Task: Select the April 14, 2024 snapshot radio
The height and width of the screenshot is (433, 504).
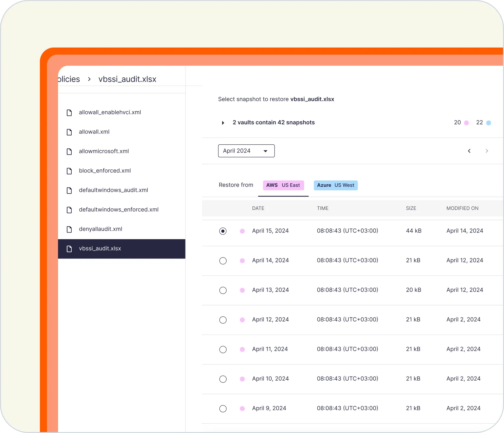Action: [x=223, y=261]
